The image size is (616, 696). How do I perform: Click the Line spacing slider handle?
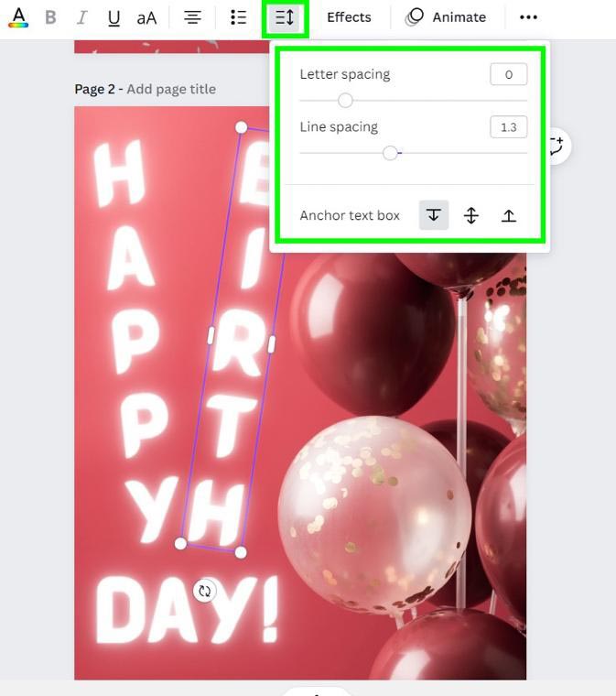pos(390,153)
